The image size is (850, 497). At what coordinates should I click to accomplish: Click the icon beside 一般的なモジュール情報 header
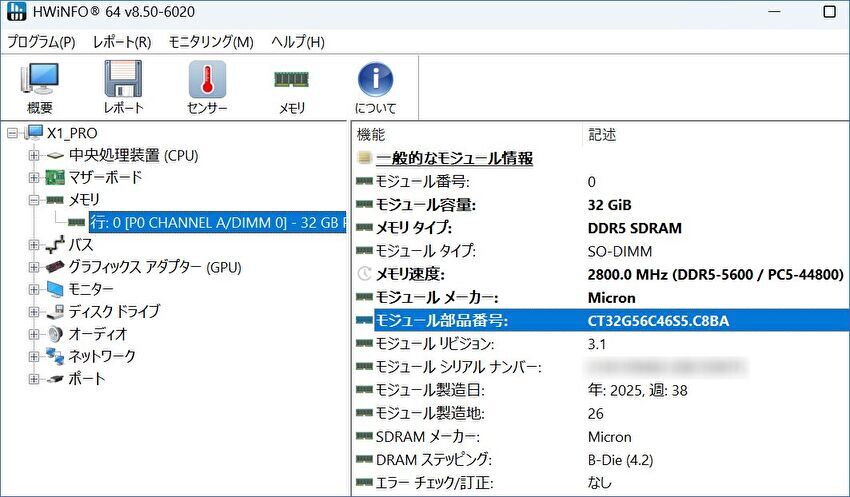(x=364, y=158)
